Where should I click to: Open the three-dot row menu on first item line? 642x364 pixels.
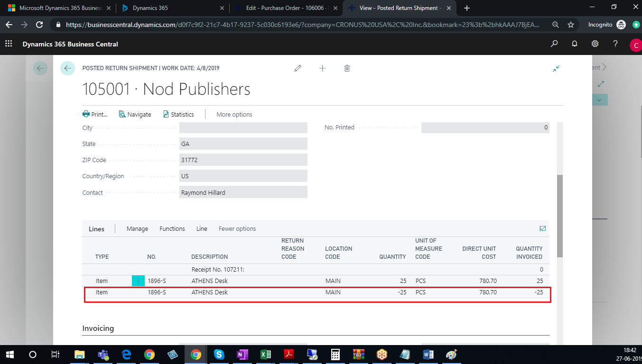point(138,281)
